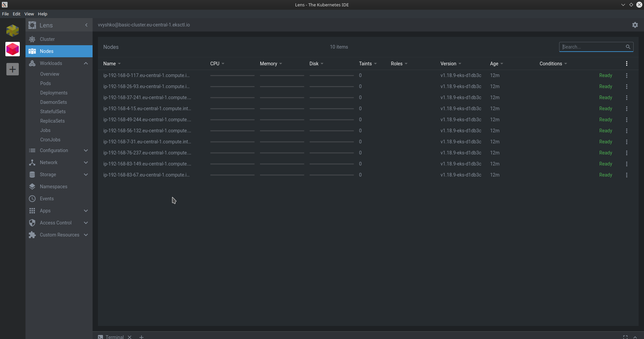Screen dimensions: 644x339
Task: Open actions menu for node ip-192-168-4-15
Action: [627, 109]
